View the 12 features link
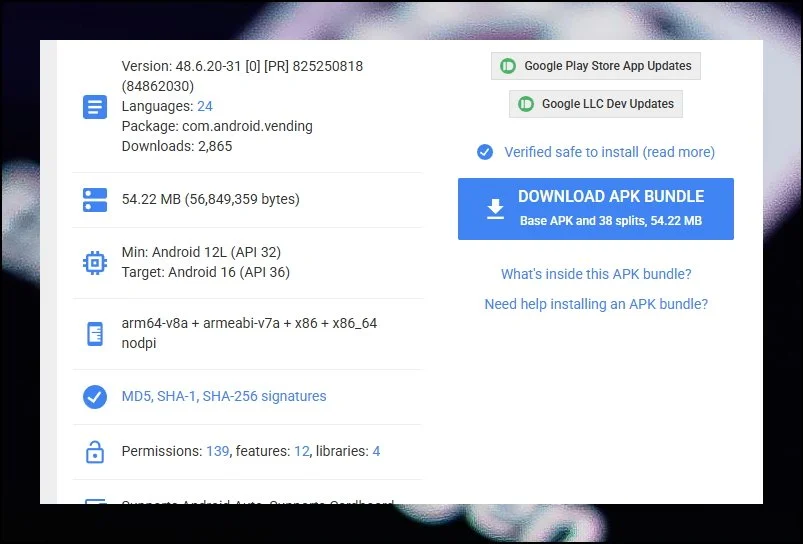The height and width of the screenshot is (544, 803). [x=301, y=451]
